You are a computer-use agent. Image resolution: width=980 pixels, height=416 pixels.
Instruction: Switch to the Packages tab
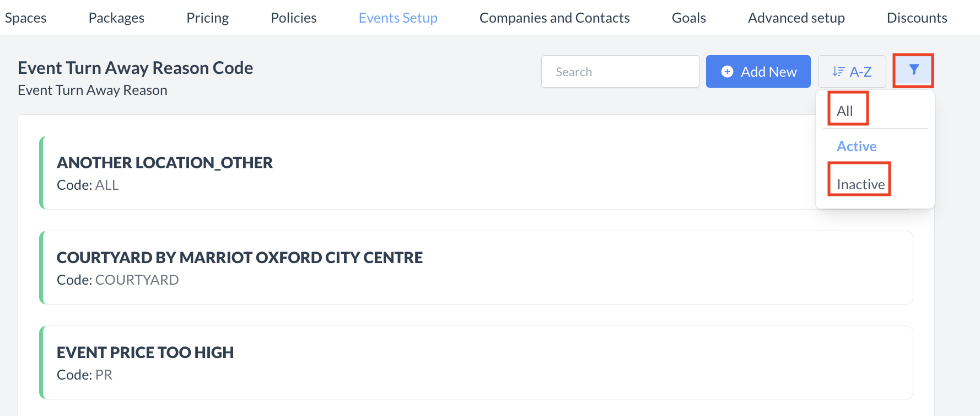(116, 18)
